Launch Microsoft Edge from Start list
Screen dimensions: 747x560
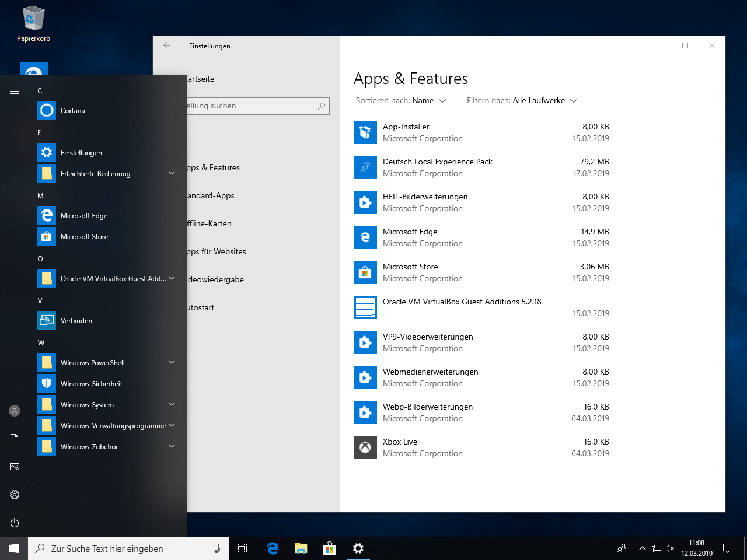point(83,216)
